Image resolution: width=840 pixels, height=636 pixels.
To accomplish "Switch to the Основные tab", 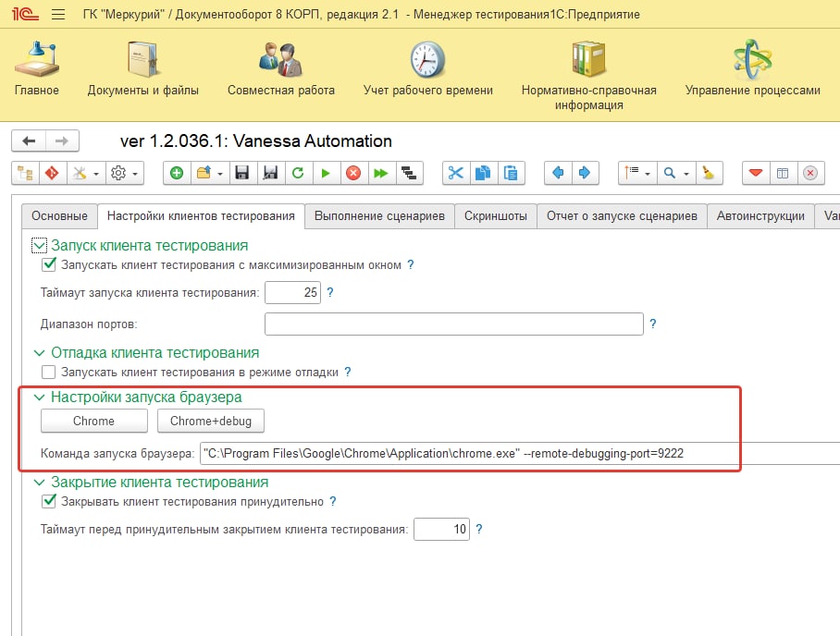I will 59,216.
